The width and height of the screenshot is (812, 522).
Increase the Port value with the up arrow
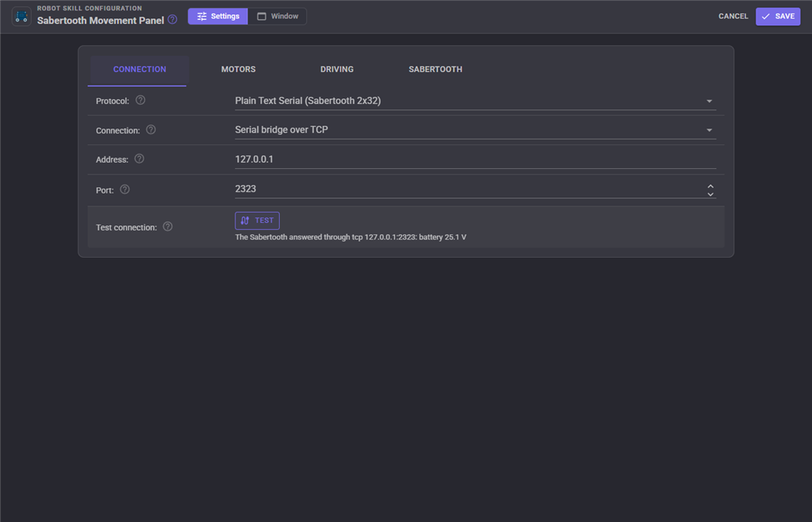(710, 186)
